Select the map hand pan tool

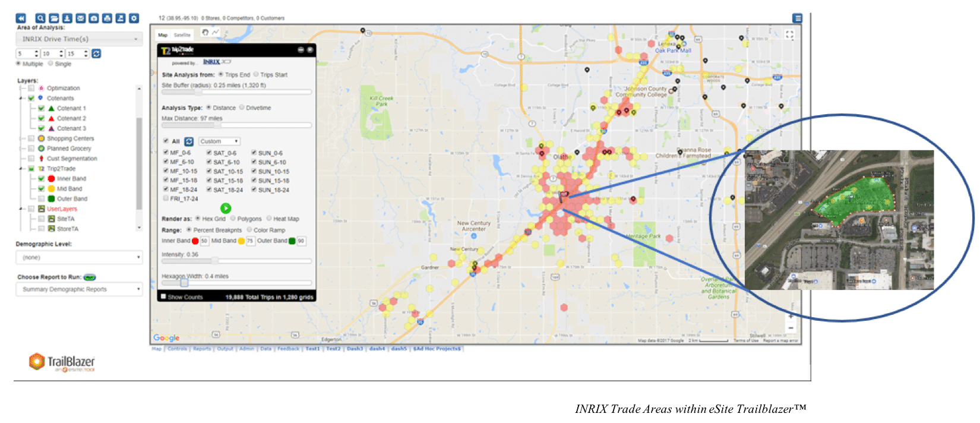[206, 32]
